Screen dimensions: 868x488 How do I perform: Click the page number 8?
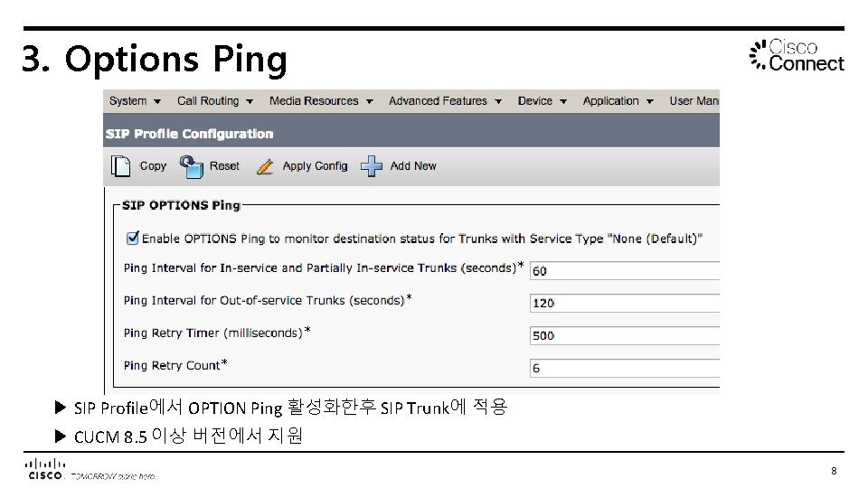point(834,471)
